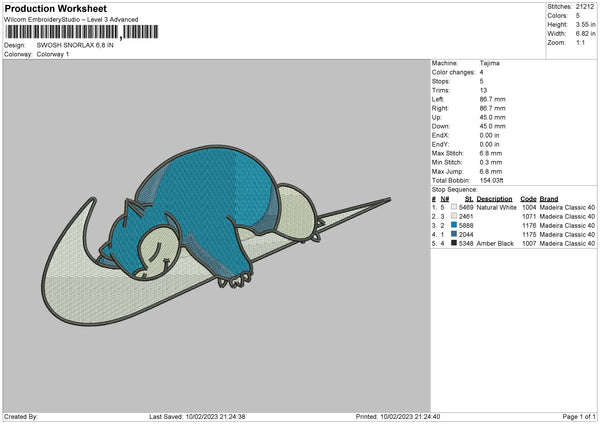The image size is (600, 424).
Task: Click the St. column header
Action: pyautogui.click(x=468, y=198)
